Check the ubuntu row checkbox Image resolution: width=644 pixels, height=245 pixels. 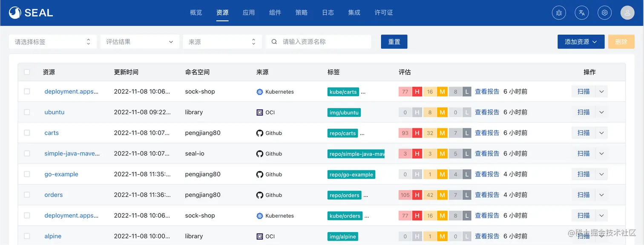[x=27, y=112]
